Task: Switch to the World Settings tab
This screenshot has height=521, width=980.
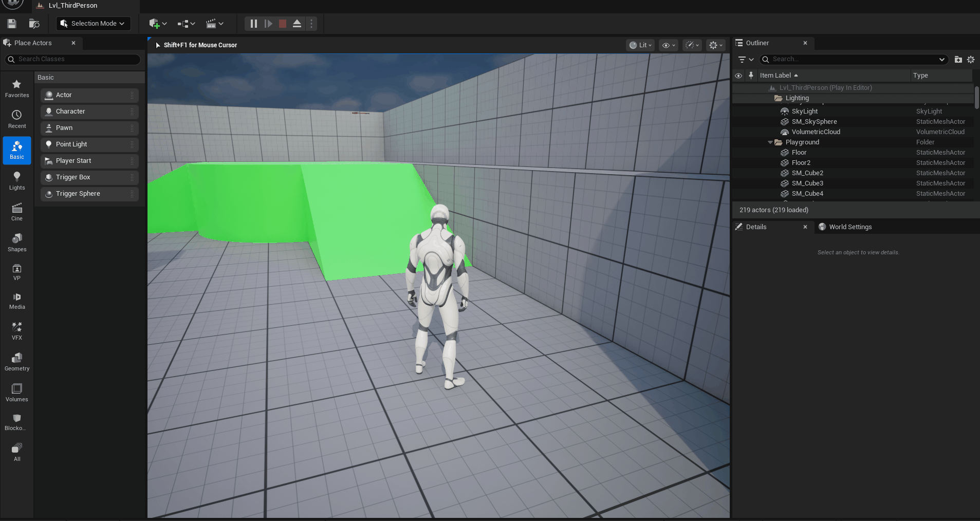Action: 849,227
